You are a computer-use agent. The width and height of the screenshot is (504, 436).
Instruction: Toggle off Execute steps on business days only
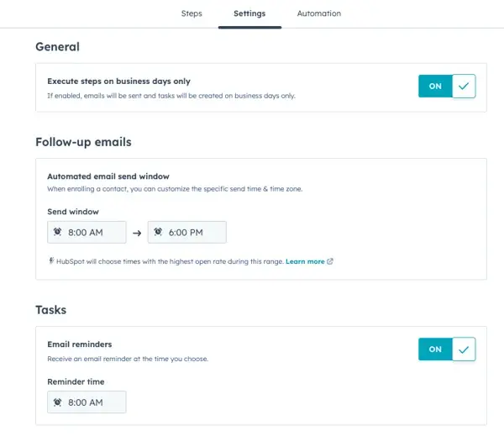tap(447, 86)
